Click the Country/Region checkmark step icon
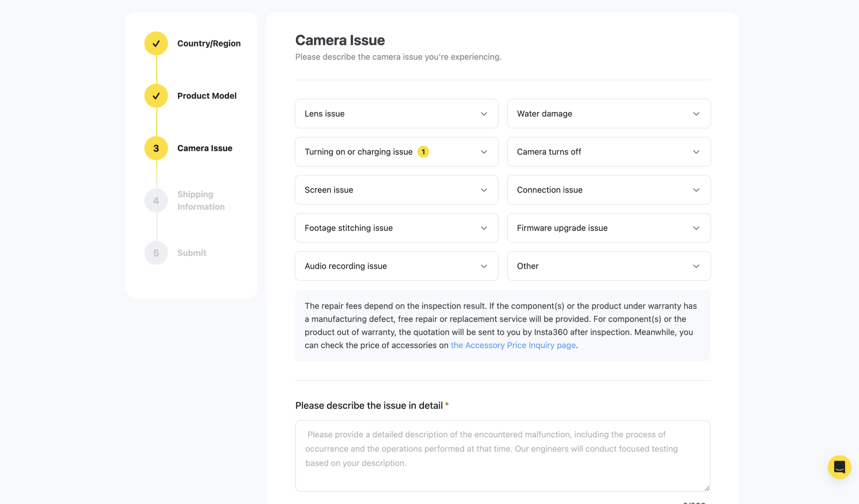The image size is (859, 504). [x=156, y=43]
